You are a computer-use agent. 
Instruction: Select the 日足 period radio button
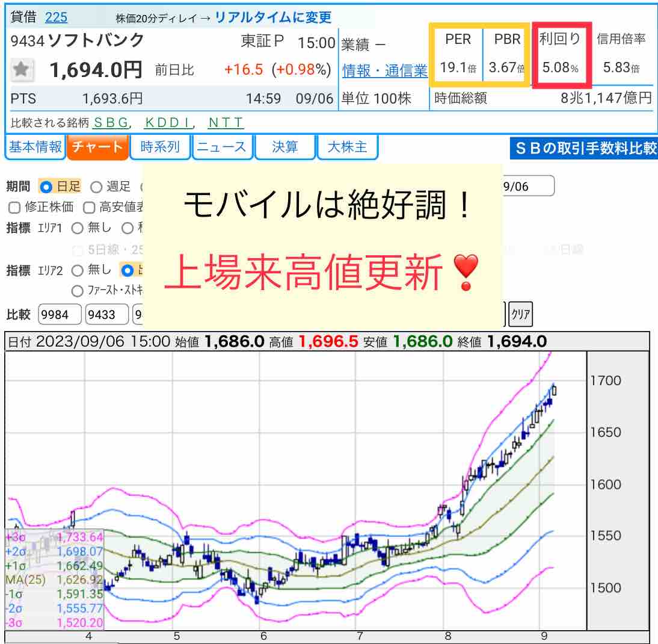46,187
